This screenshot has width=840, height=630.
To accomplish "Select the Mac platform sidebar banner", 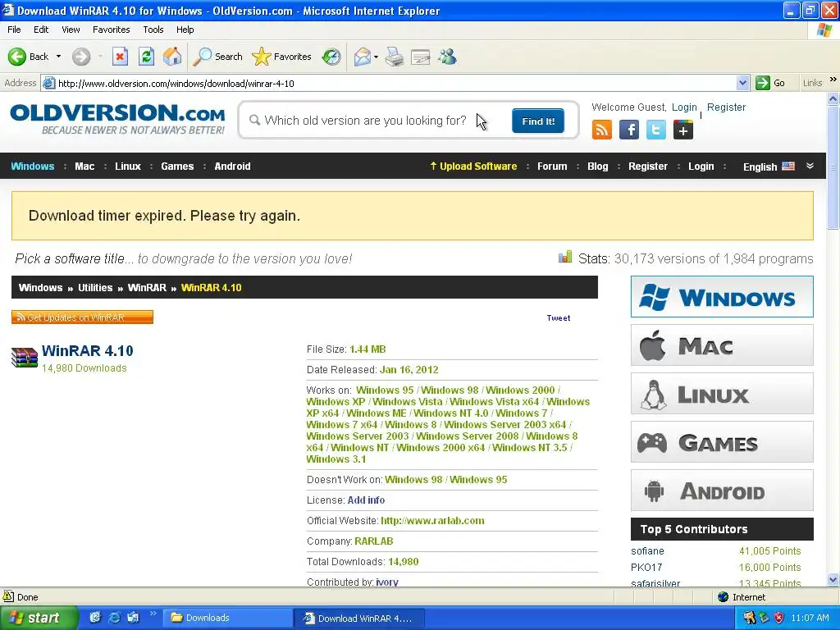I will point(722,345).
